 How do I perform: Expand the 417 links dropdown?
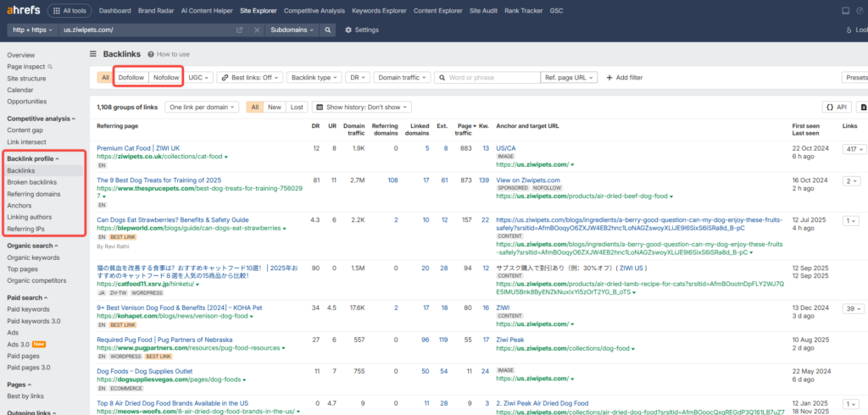pyautogui.click(x=853, y=149)
